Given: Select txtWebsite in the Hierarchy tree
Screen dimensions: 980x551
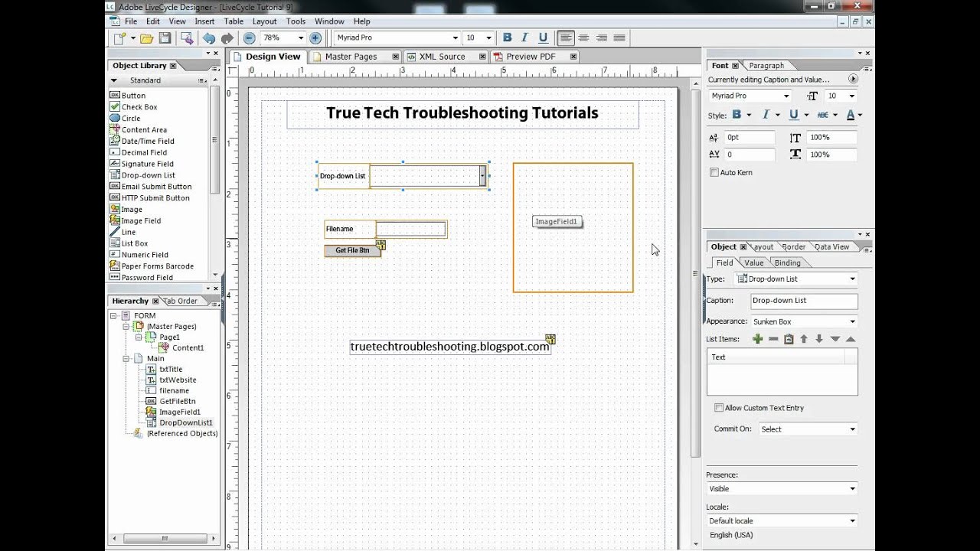Looking at the screenshot, I should click(x=178, y=380).
